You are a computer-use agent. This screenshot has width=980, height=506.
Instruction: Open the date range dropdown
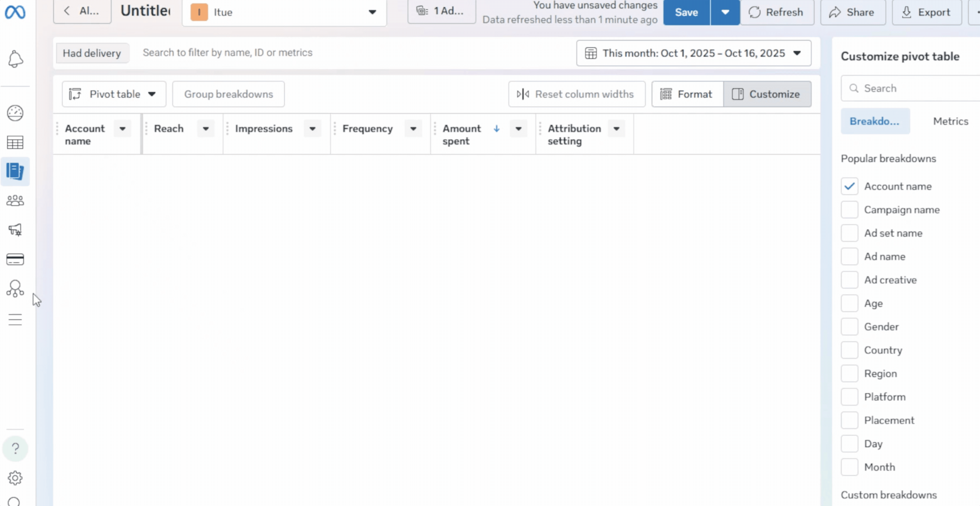tap(693, 53)
